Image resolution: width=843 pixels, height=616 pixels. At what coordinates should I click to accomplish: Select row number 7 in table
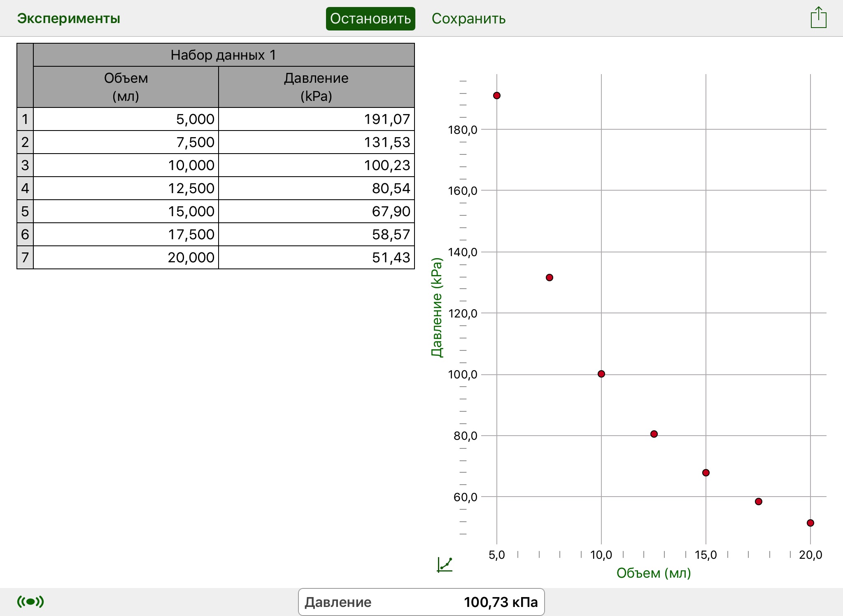coord(25,258)
